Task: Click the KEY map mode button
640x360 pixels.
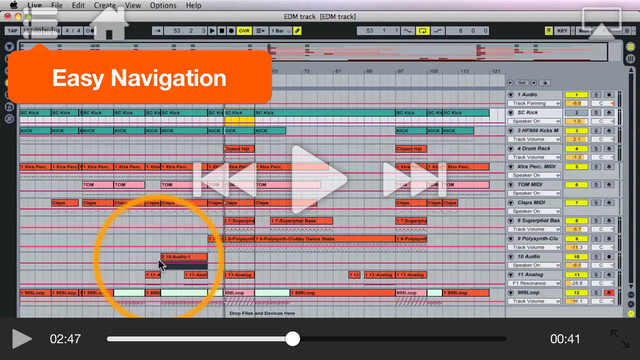Action: tap(562, 31)
